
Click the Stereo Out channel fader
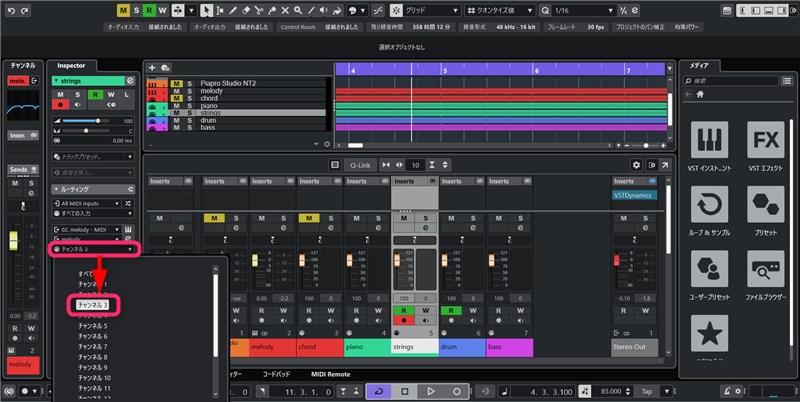[616, 261]
